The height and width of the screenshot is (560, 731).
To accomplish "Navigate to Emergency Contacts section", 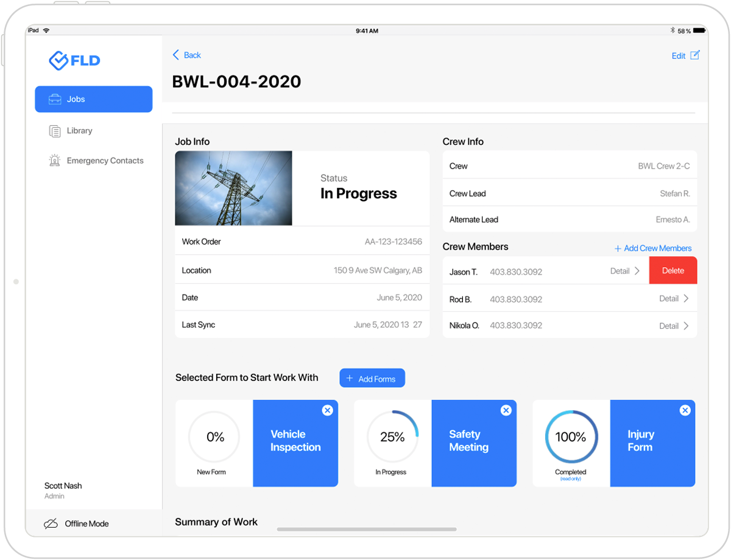I will 105,160.
